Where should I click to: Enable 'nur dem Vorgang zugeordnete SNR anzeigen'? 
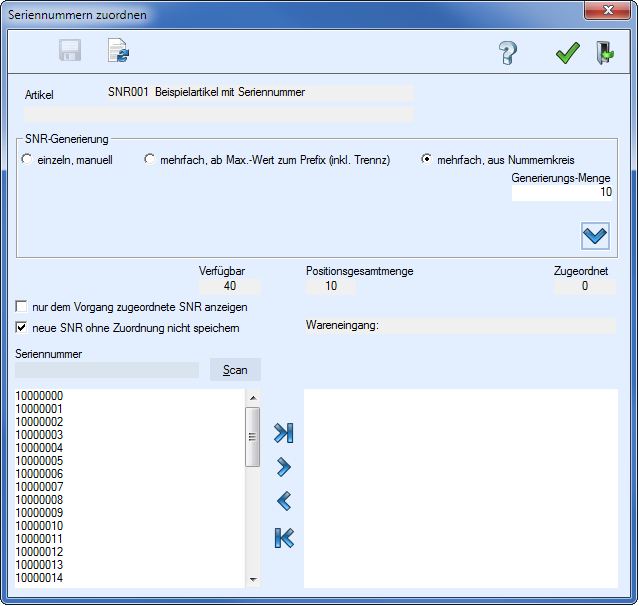tap(22, 307)
